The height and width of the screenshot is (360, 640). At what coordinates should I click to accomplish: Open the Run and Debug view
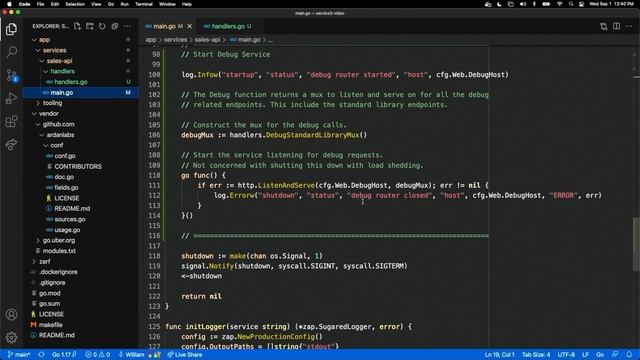(x=11, y=98)
